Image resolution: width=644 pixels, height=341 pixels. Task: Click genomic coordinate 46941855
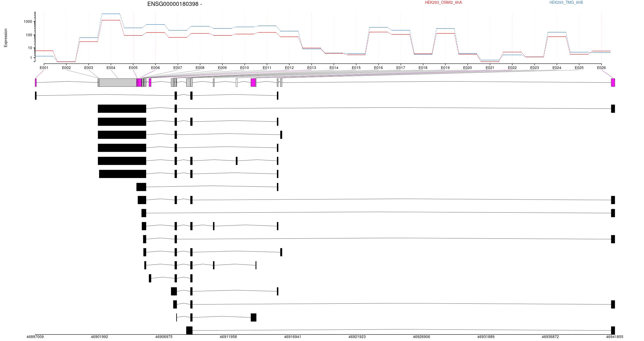coord(615,337)
